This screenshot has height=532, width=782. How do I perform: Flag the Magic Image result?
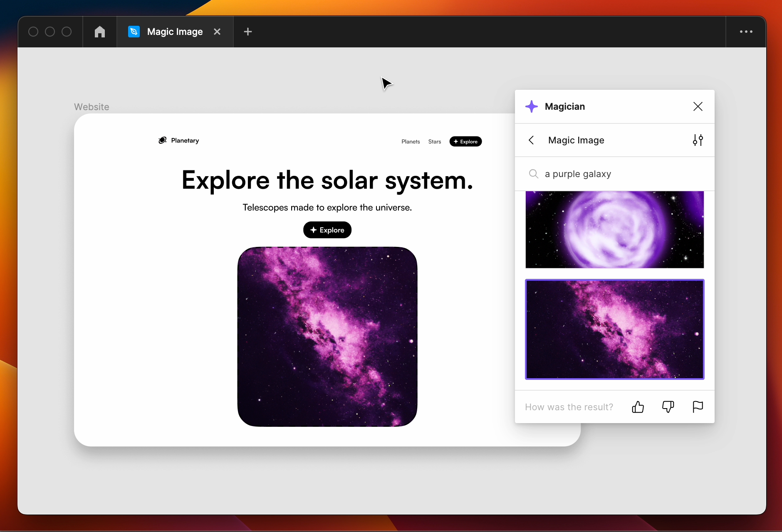point(698,407)
